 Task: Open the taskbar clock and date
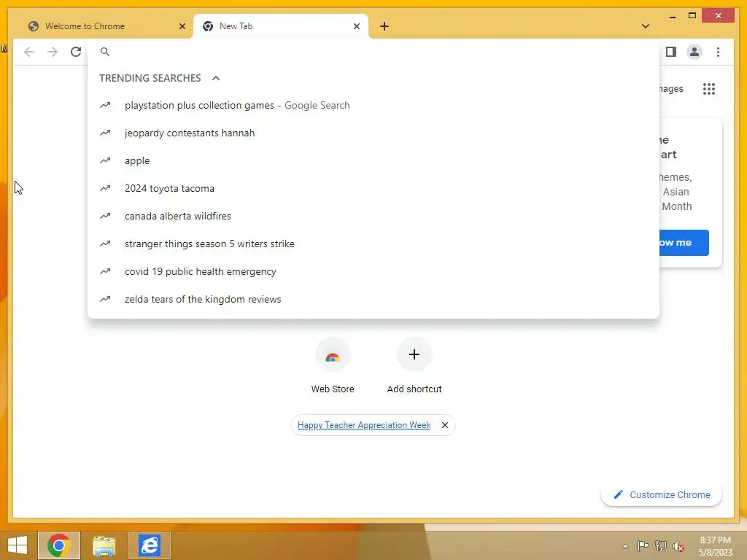point(716,546)
